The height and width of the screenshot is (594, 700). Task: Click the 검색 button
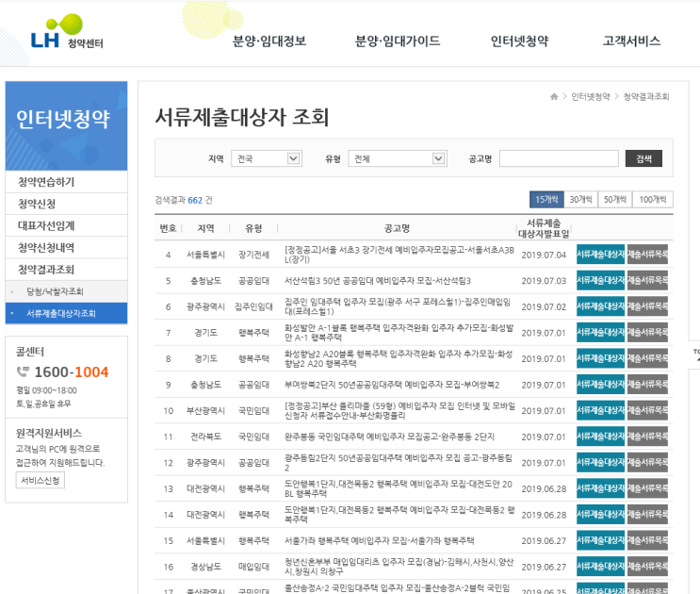click(x=643, y=158)
